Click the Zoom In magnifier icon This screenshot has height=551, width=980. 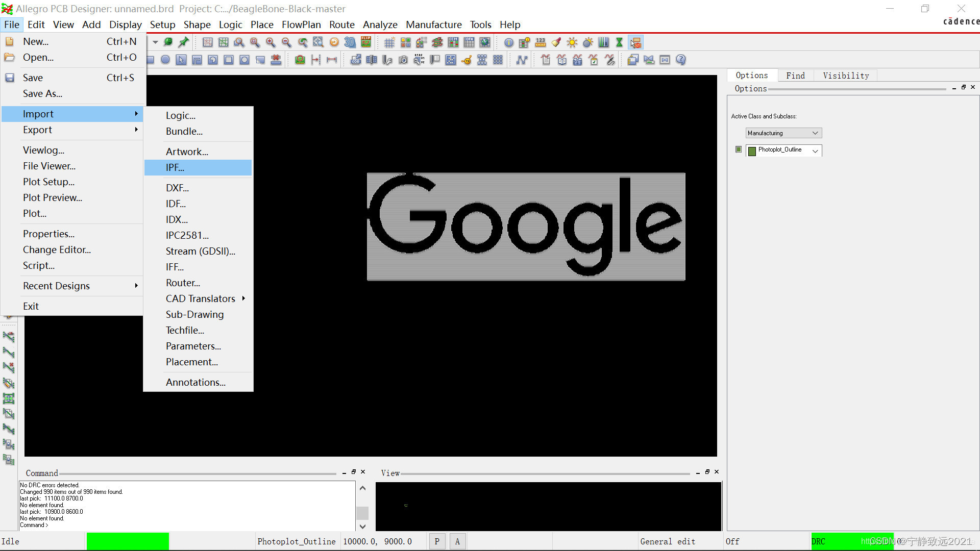pyautogui.click(x=271, y=42)
